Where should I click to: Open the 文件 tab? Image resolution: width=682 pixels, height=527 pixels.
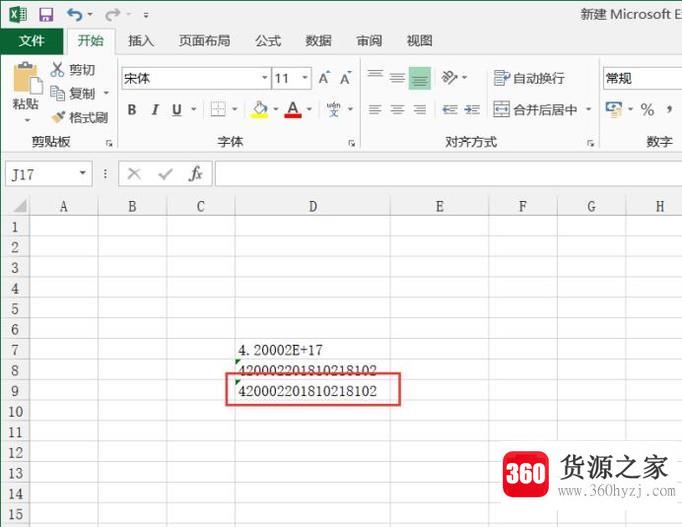pyautogui.click(x=32, y=41)
